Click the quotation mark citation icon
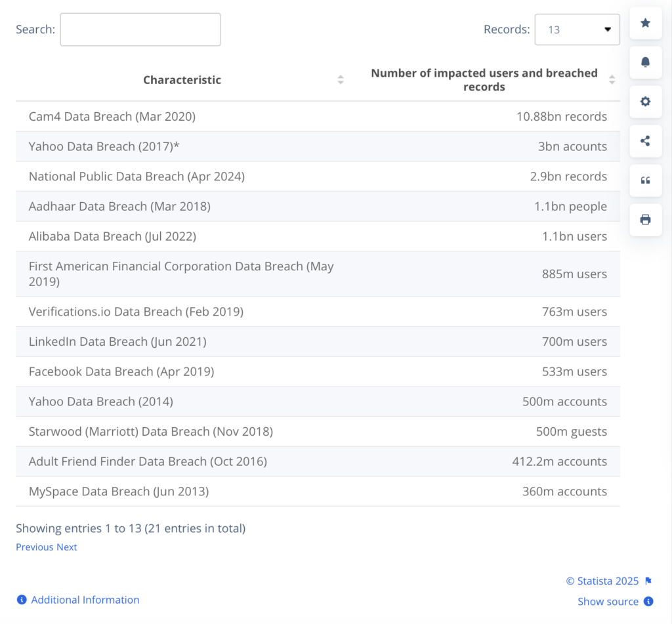 click(645, 180)
